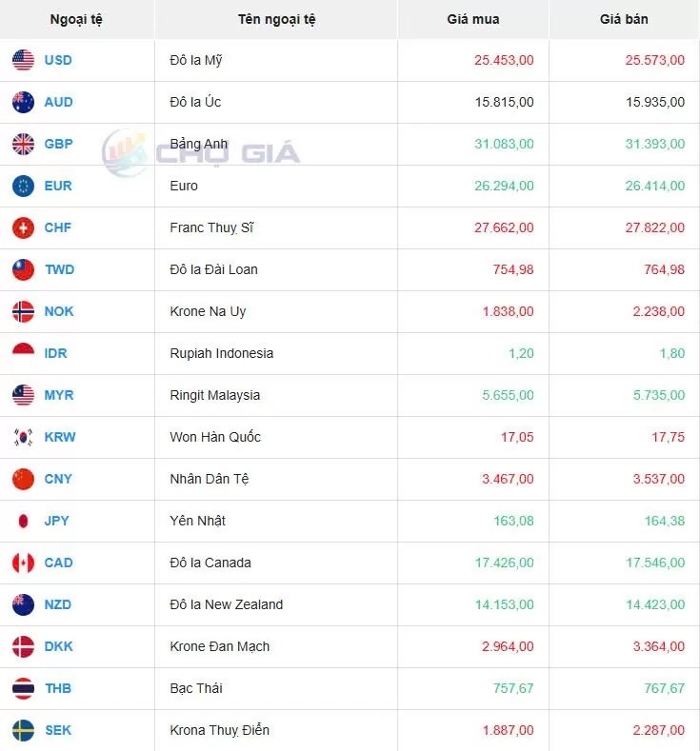Click the Giá mua column header
Screen dimensions: 700x751
click(x=472, y=19)
